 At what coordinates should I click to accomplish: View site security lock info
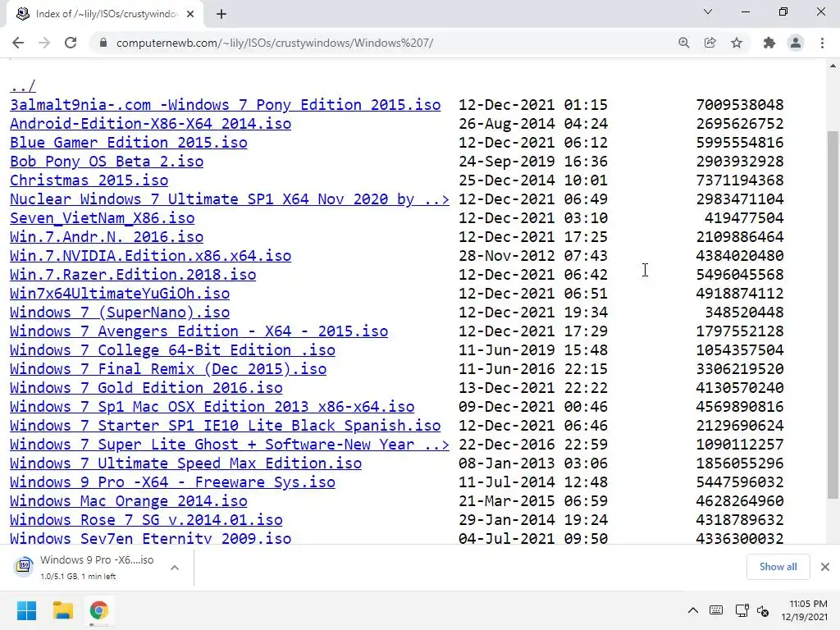click(x=103, y=43)
